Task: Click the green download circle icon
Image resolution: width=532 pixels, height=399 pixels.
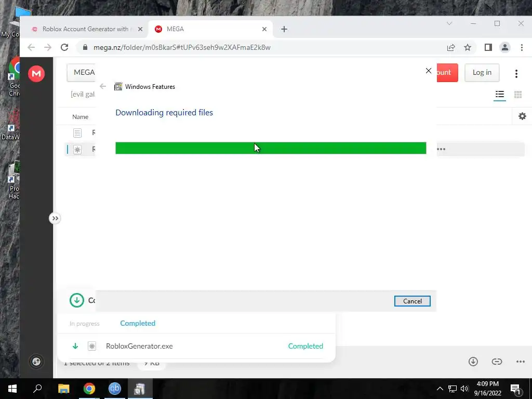Action: [x=77, y=300]
